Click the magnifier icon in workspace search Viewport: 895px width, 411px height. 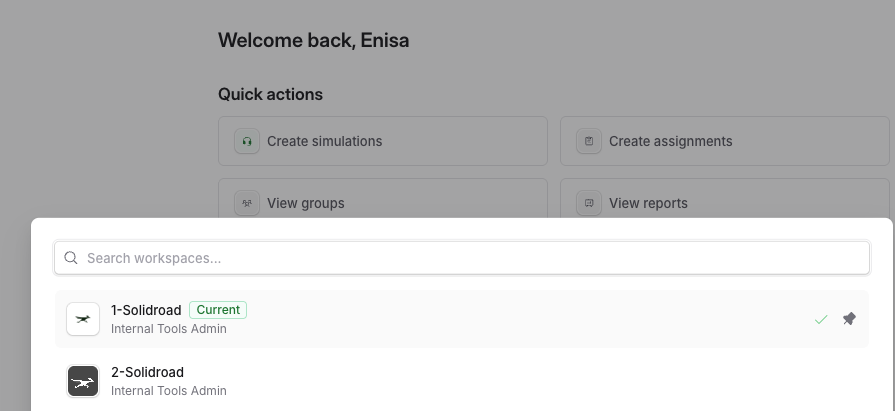[x=71, y=258]
